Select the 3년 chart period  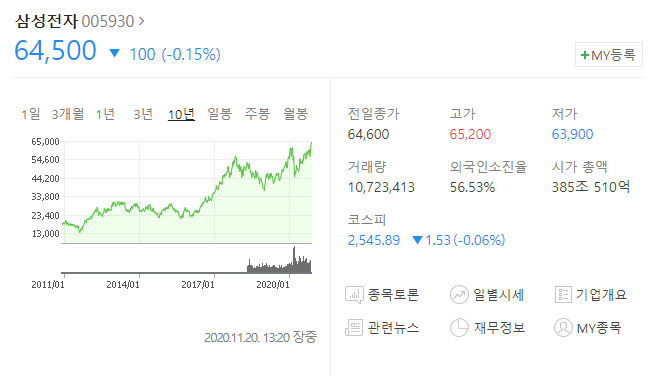(143, 114)
